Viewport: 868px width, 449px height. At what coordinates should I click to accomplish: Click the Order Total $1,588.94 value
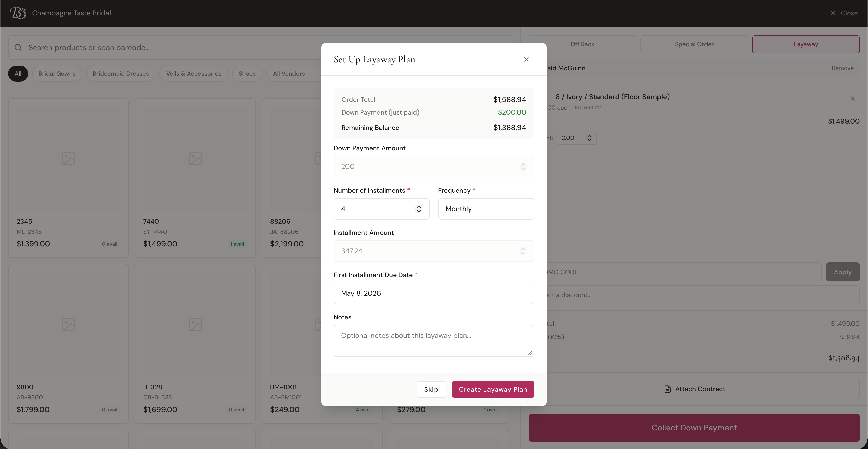point(510,100)
